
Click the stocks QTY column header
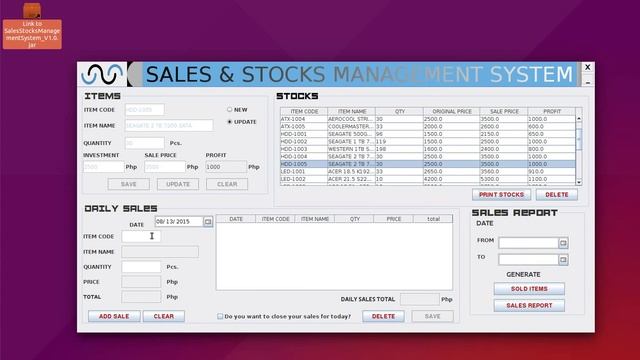(399, 111)
